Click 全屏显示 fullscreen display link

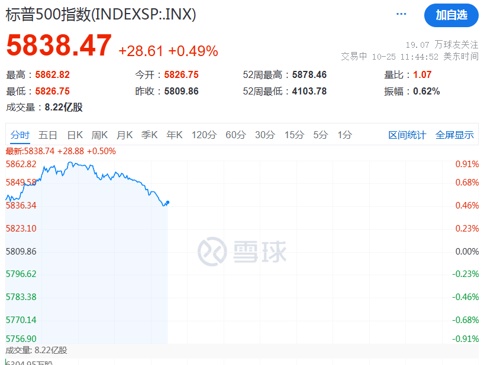coord(454,135)
